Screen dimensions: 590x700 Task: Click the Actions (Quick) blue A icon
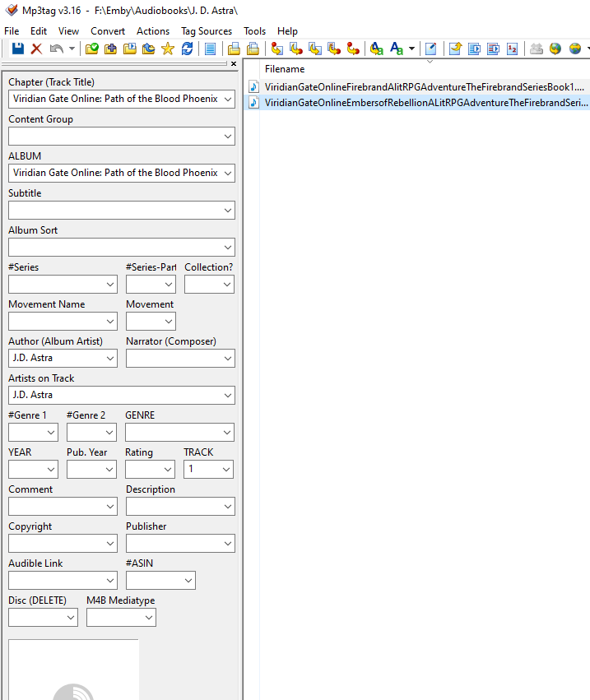(x=397, y=49)
